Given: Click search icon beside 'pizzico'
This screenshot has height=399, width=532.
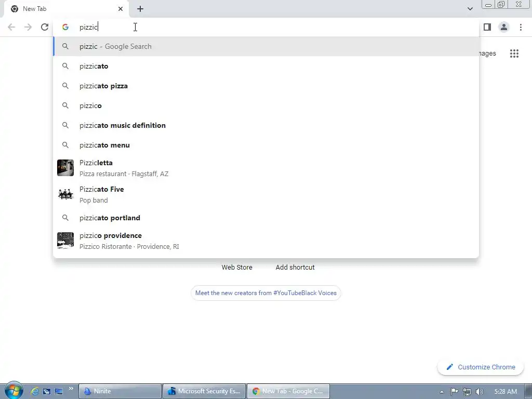Looking at the screenshot, I should pyautogui.click(x=65, y=105).
